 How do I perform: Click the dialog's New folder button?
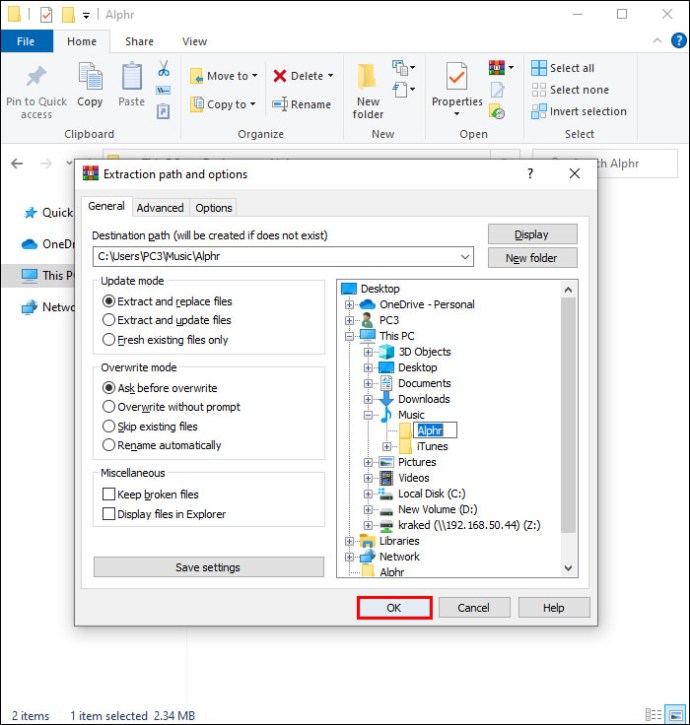(x=532, y=258)
